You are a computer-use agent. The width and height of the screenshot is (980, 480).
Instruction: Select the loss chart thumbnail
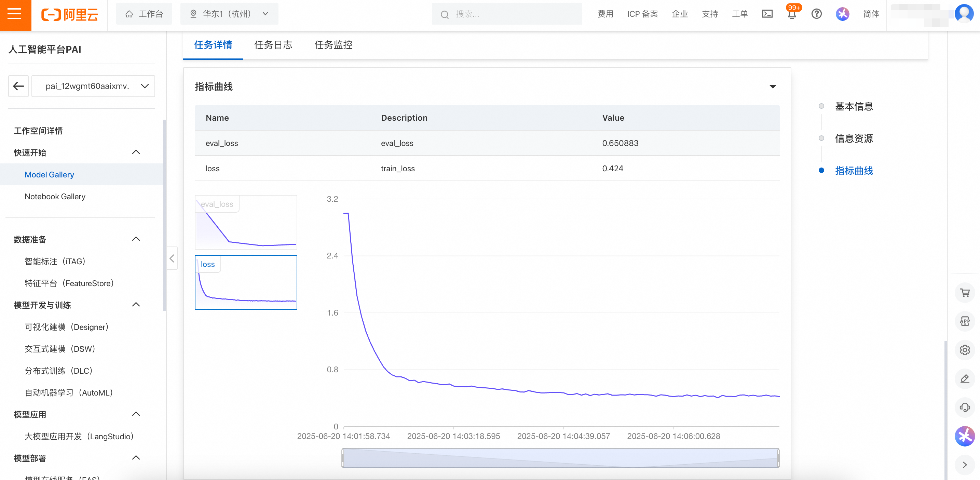click(x=246, y=282)
